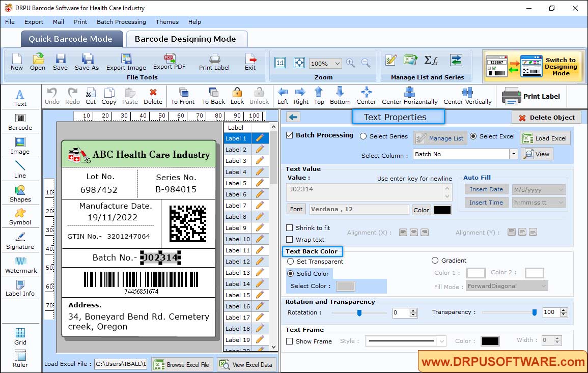Click the zoom out magnifier icon

pyautogui.click(x=366, y=63)
